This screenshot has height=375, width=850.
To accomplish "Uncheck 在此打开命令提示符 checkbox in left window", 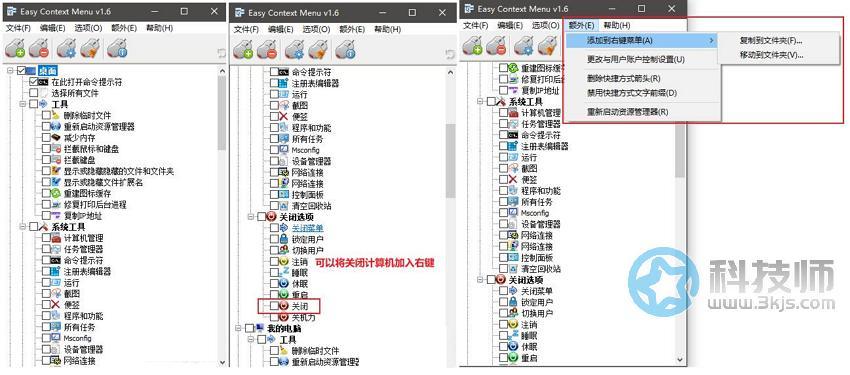I will pos(34,82).
